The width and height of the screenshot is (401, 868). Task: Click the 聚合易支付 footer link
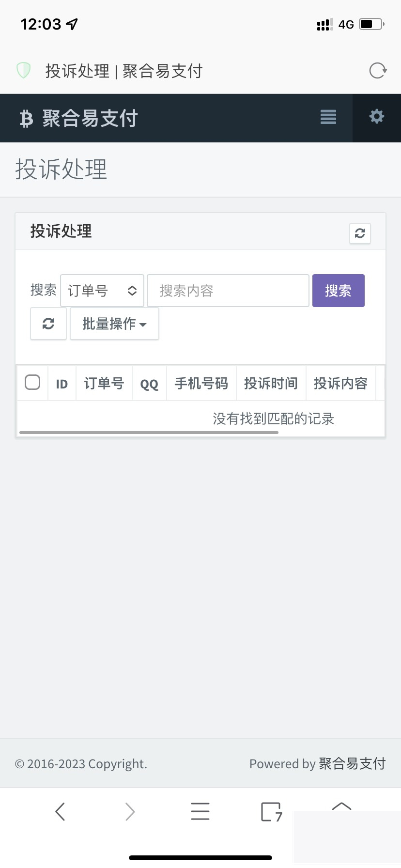point(352,764)
